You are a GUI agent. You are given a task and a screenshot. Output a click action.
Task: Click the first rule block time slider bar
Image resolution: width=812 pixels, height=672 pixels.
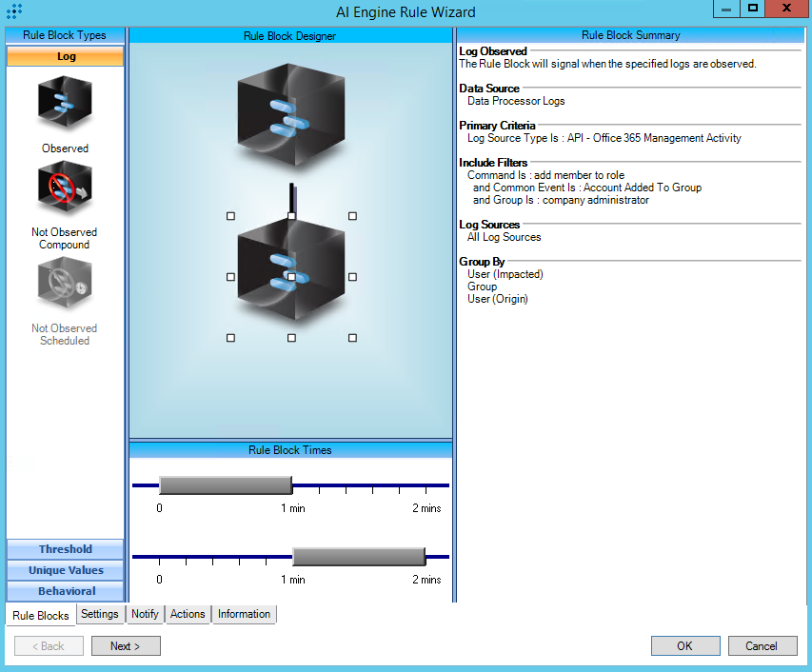tap(225, 485)
